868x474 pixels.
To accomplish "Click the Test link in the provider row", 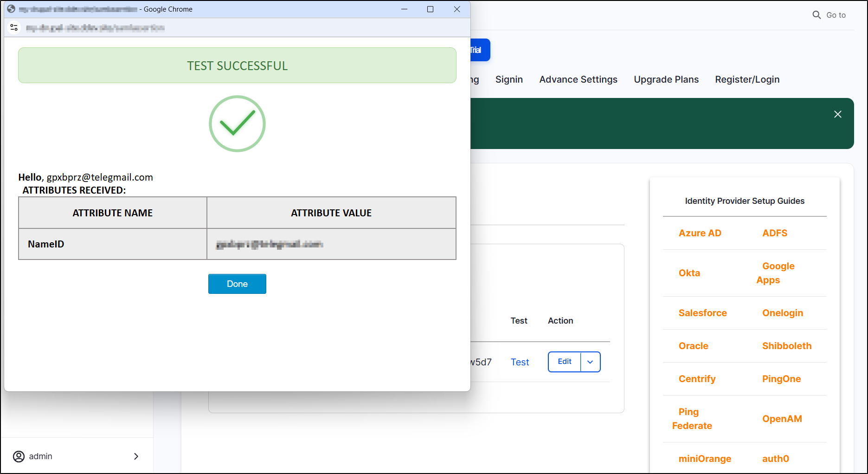I will coord(520,362).
